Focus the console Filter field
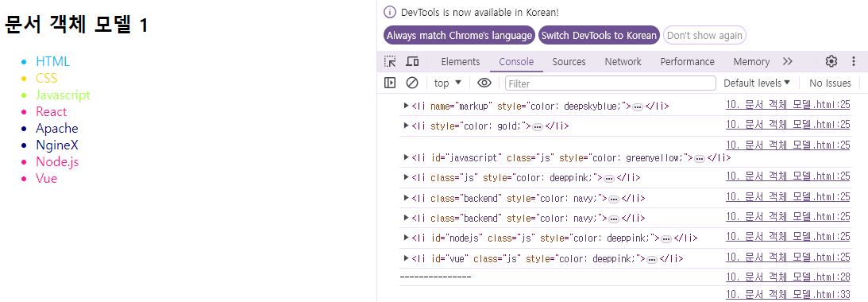The image size is (868, 302). [611, 83]
